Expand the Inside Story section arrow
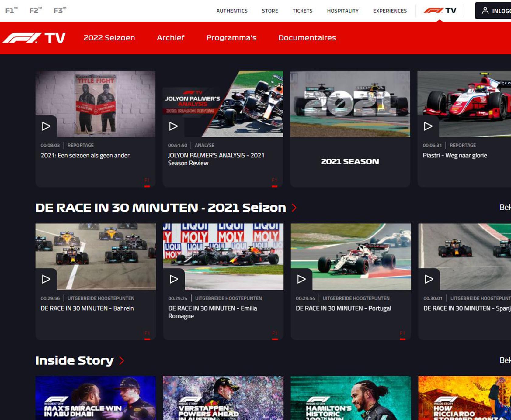511x420 pixels. point(122,360)
